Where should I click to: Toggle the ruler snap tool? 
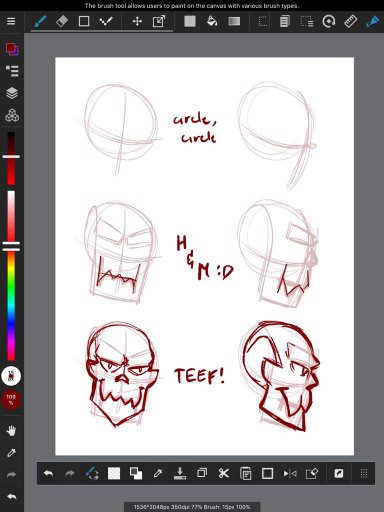(x=350, y=22)
